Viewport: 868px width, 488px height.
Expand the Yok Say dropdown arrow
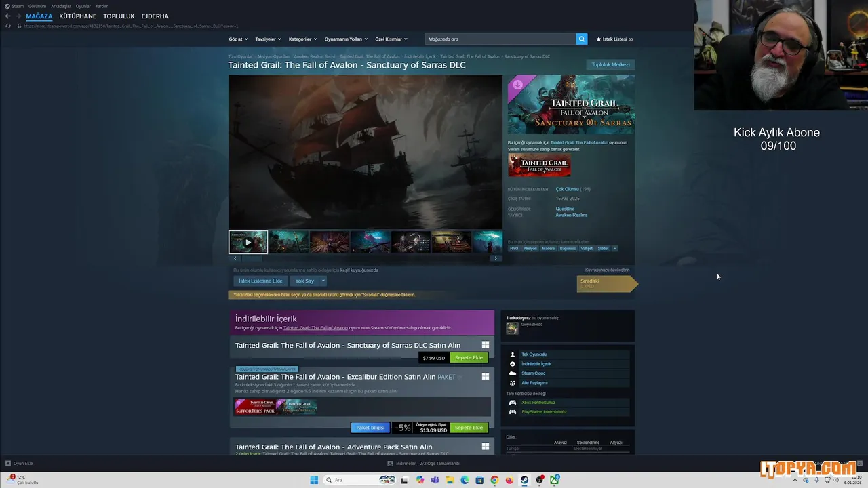point(323,281)
